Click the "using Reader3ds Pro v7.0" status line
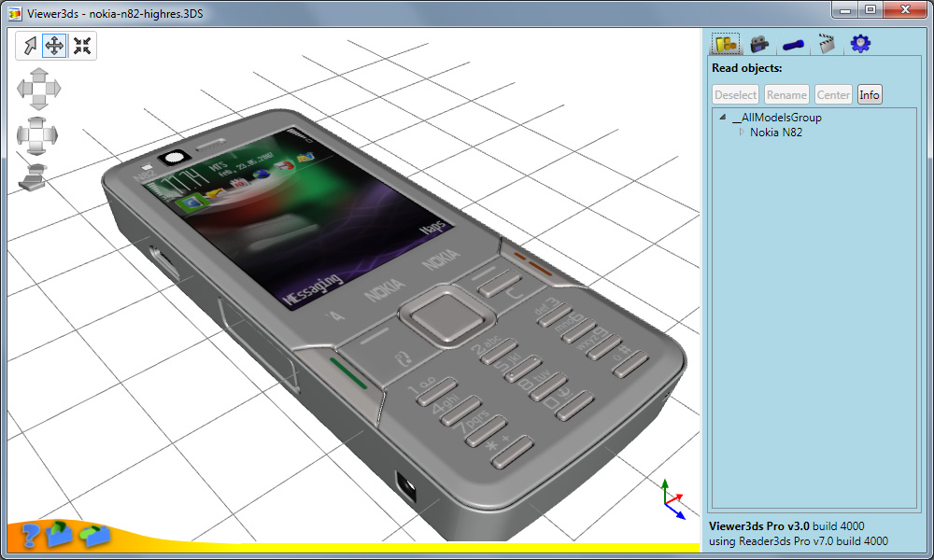The width and height of the screenshot is (934, 560). coord(799,541)
